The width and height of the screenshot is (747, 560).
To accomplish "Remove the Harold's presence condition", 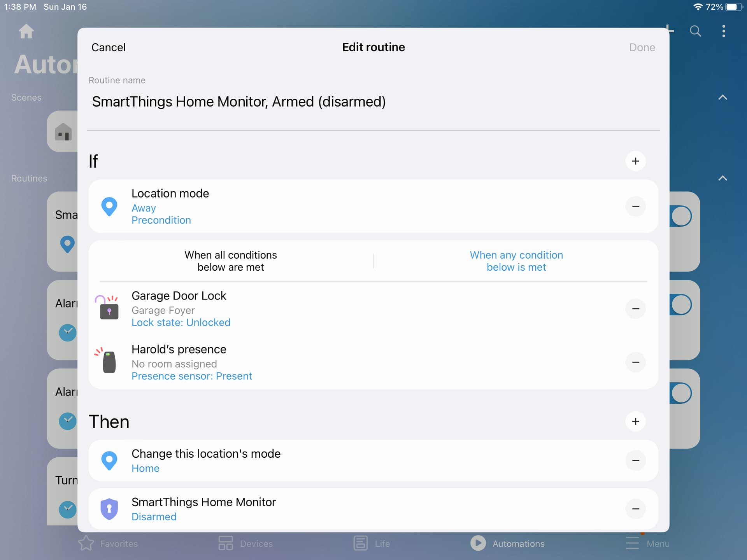I will [635, 362].
